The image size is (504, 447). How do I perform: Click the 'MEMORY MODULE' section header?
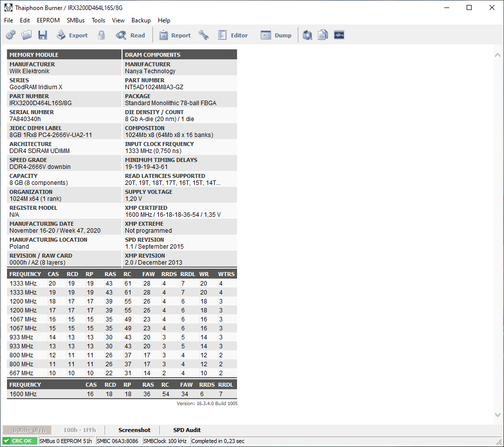pos(64,55)
